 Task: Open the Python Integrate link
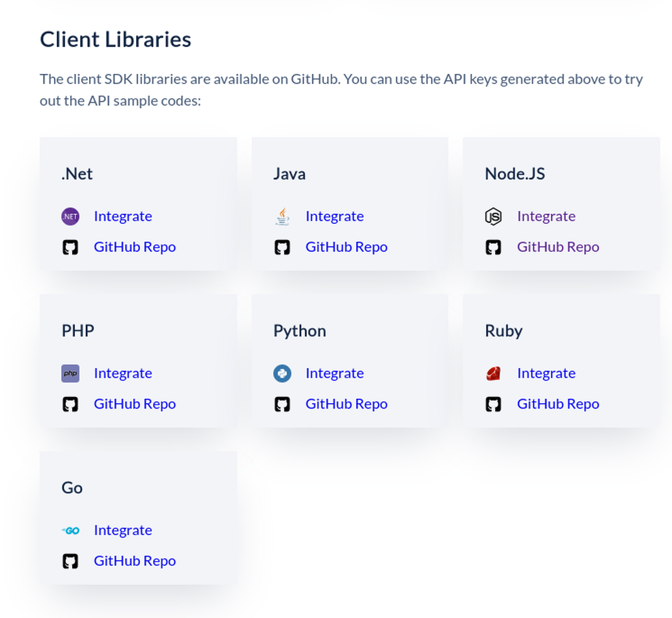tap(335, 373)
